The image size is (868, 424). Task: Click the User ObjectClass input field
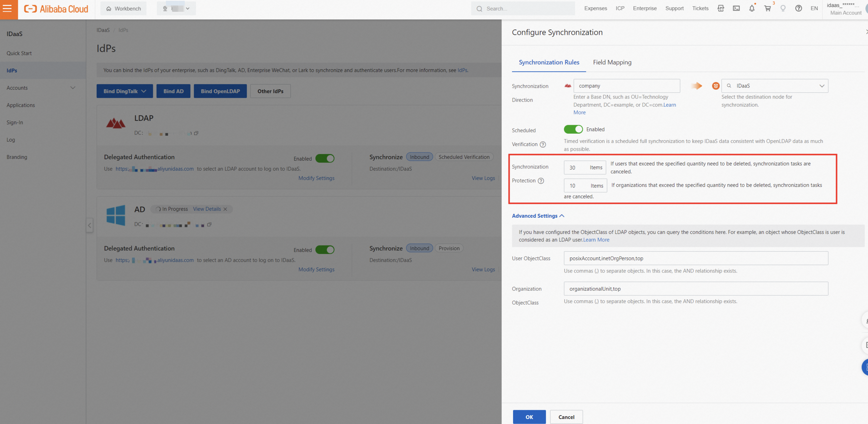tap(695, 258)
